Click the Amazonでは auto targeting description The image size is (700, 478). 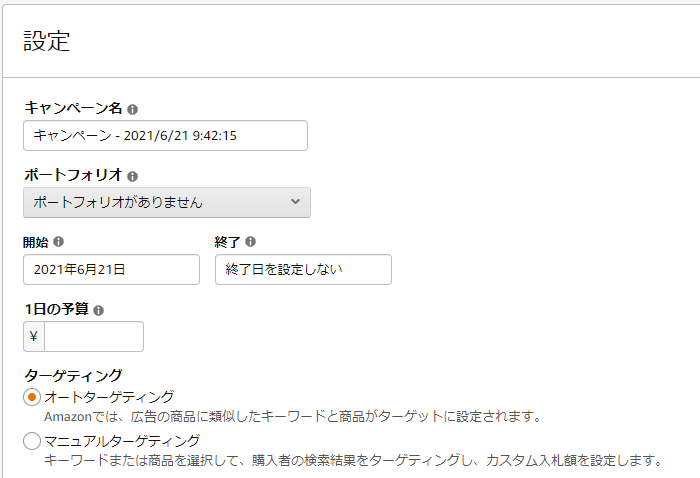coord(292,416)
